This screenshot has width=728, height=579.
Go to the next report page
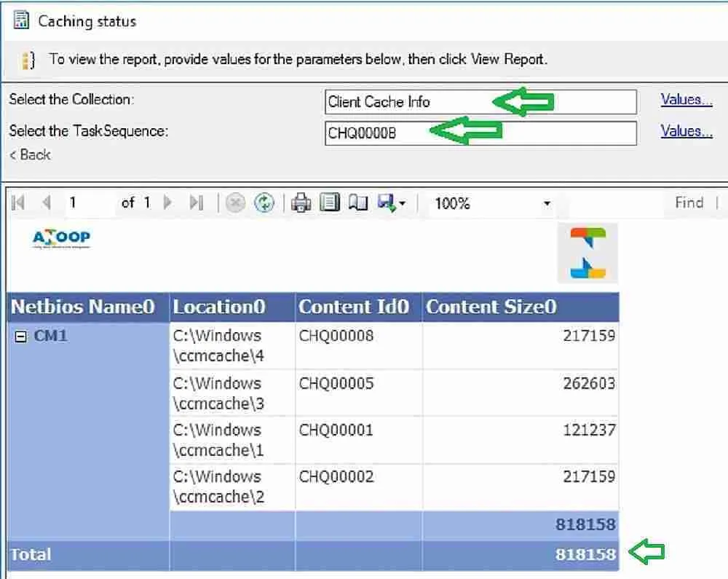[x=168, y=203]
